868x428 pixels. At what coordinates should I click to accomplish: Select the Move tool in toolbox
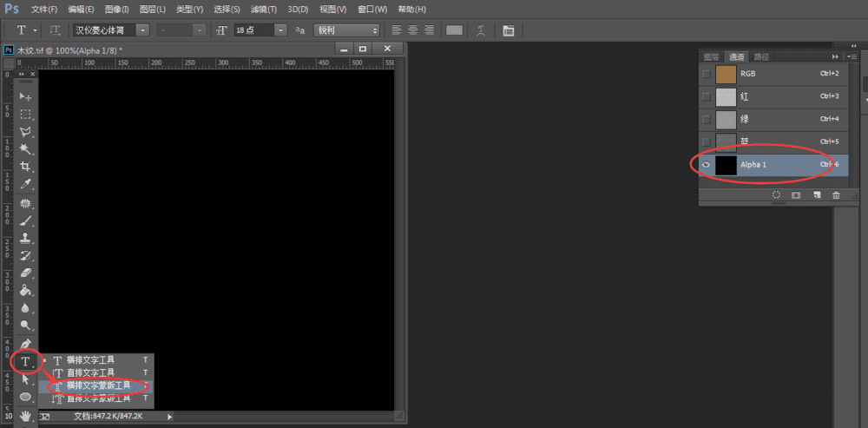click(26, 96)
